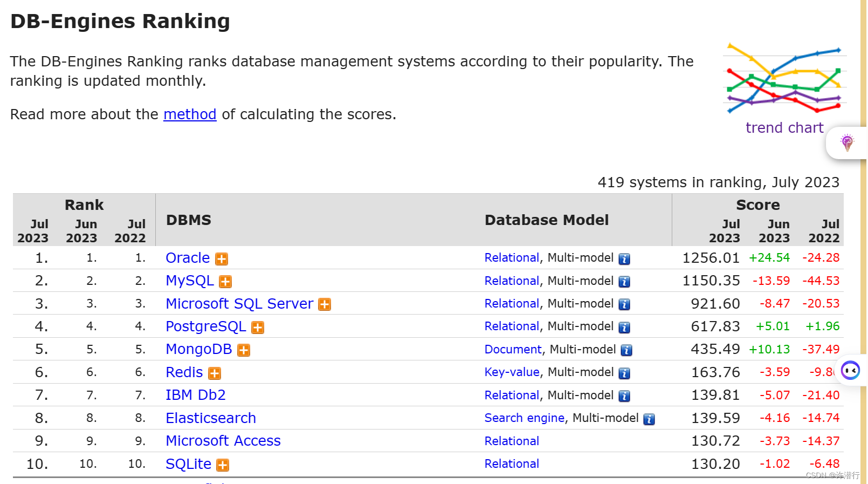The image size is (868, 484).
Task: Click the score value 921.60
Action: point(715,304)
